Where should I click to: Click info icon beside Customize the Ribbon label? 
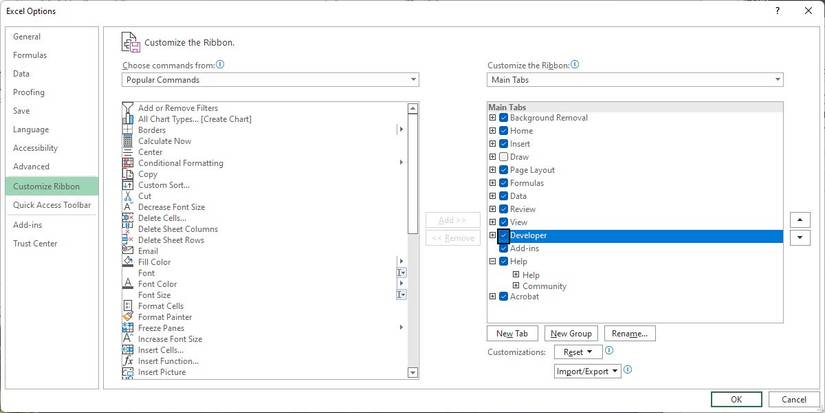[x=575, y=65]
